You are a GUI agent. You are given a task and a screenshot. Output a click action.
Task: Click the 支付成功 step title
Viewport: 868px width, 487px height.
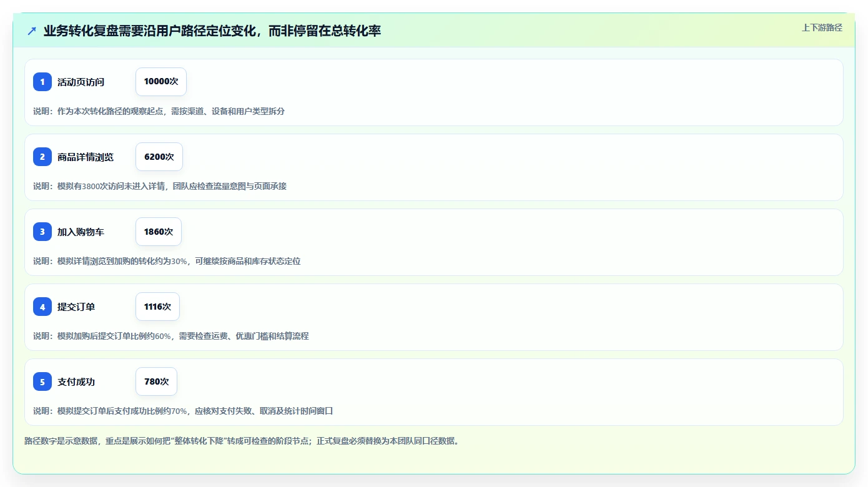pos(76,381)
